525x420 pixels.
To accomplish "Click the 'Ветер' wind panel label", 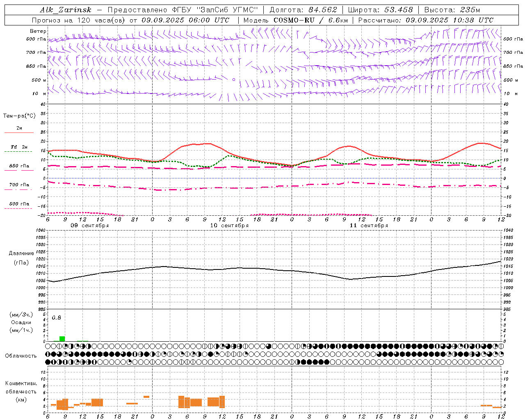I will 38,31.
